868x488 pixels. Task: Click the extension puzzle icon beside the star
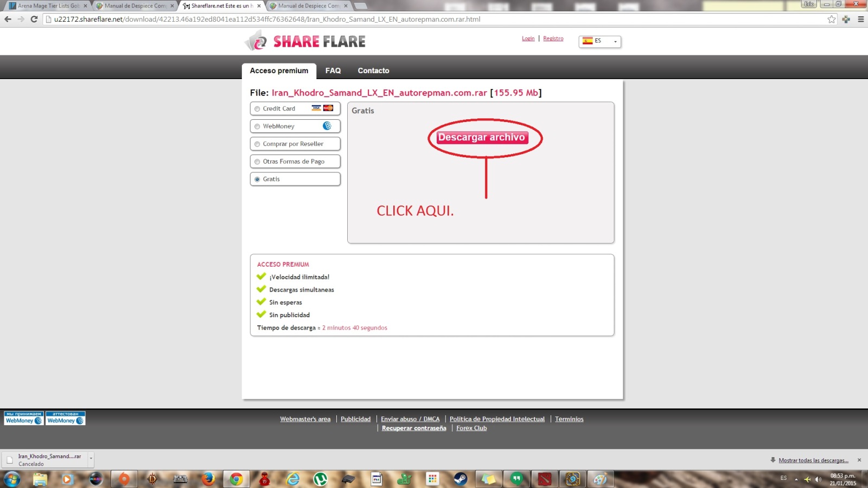(x=846, y=19)
